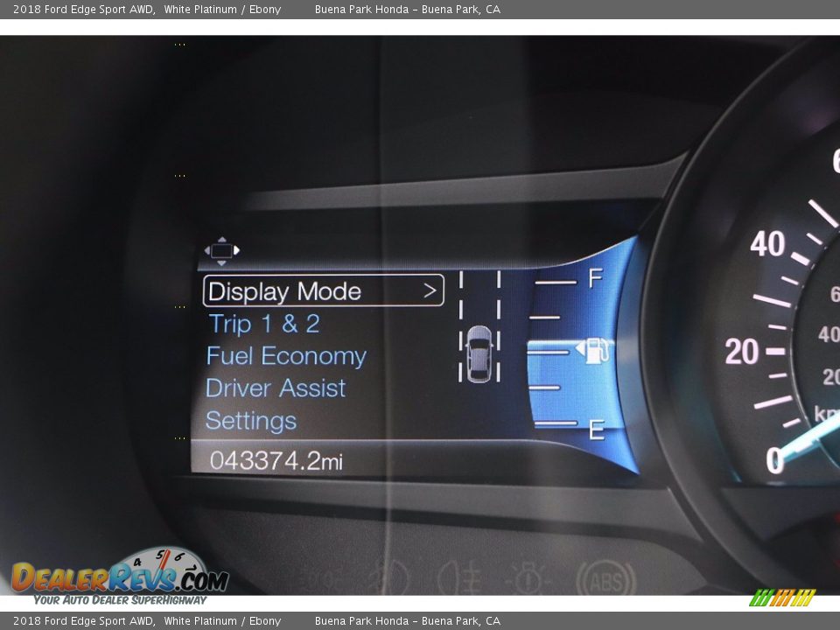Image resolution: width=840 pixels, height=630 pixels.
Task: Open the Fuel Economy menu
Action: point(286,356)
